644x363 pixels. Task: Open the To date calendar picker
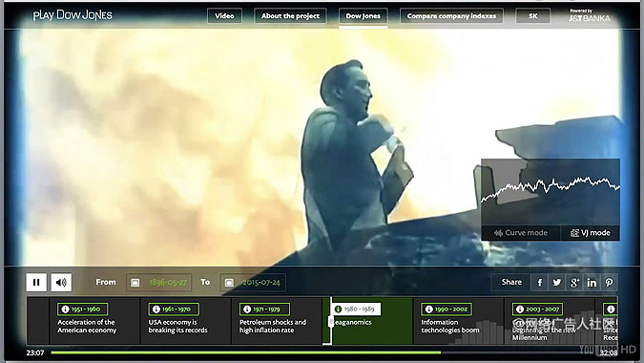229,283
